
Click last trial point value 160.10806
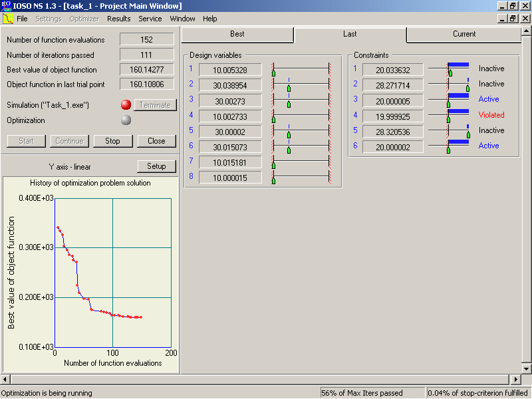pos(146,84)
